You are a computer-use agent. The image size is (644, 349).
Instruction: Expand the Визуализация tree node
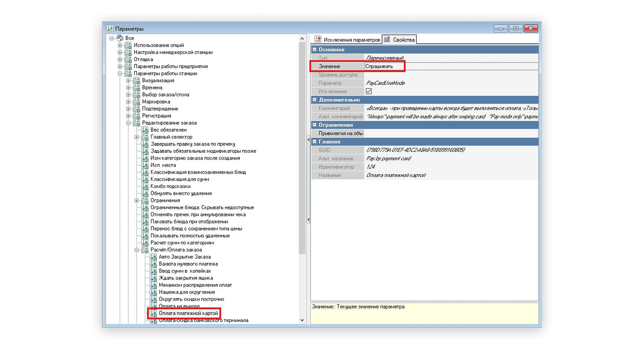pyautogui.click(x=128, y=80)
